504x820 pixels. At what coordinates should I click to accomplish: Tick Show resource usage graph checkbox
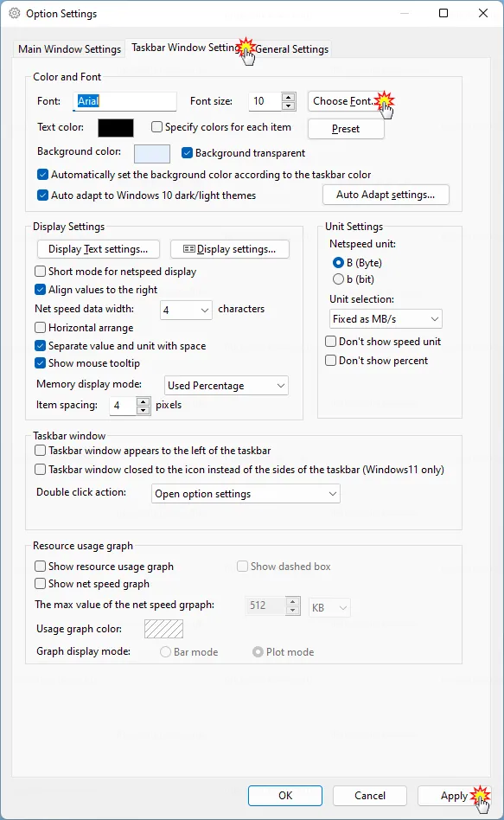pyautogui.click(x=41, y=567)
